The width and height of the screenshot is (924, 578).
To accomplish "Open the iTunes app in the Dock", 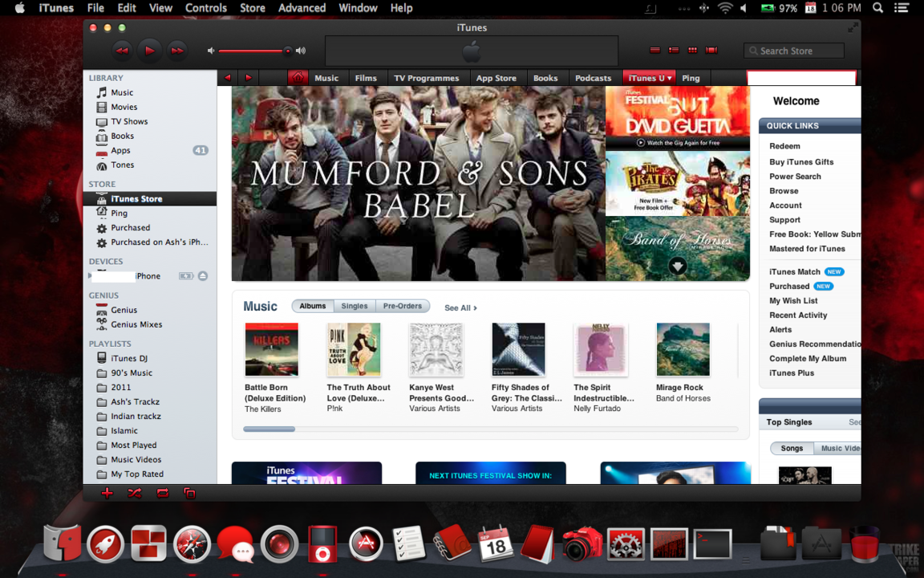I will 322,543.
